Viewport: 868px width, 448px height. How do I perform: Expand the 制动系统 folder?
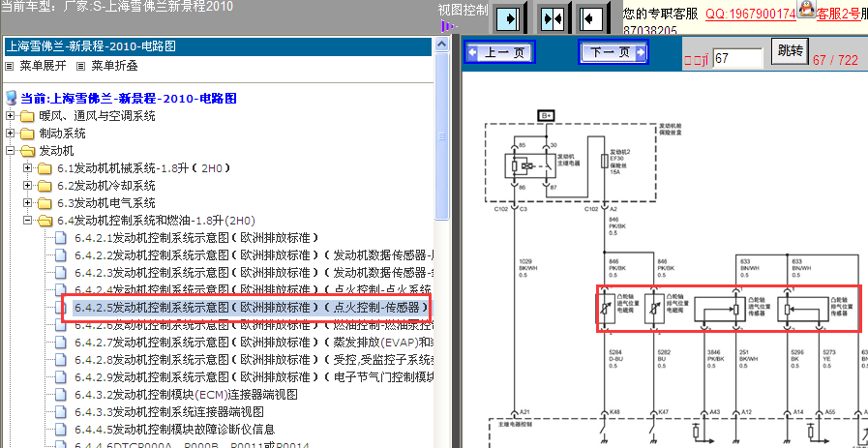[10, 134]
